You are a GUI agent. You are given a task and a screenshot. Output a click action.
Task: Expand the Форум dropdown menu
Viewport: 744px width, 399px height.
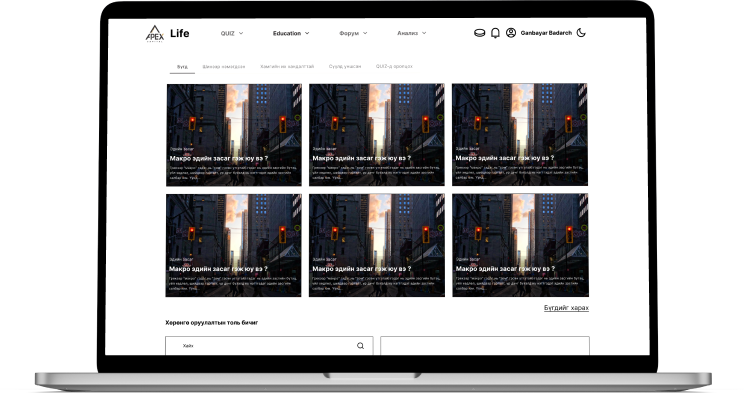tap(353, 33)
